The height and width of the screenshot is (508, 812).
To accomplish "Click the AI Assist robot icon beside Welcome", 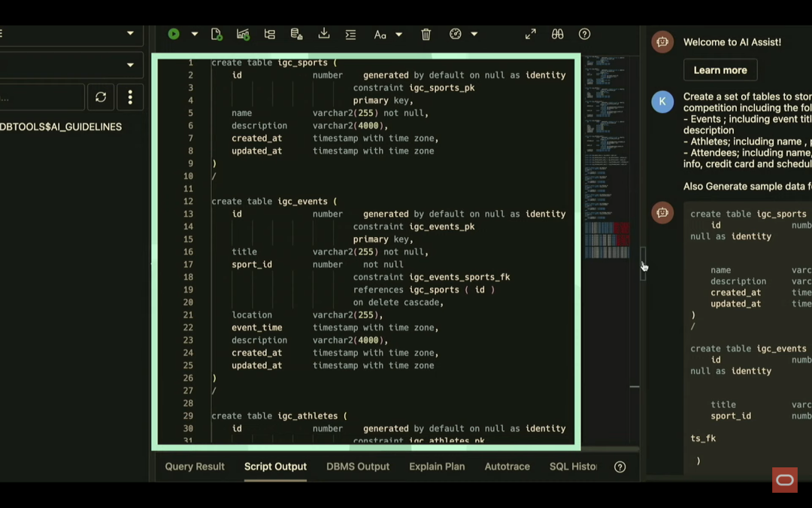I will [x=662, y=42].
